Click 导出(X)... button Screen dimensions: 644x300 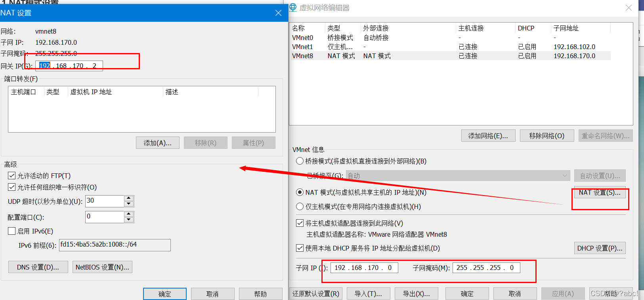click(417, 294)
